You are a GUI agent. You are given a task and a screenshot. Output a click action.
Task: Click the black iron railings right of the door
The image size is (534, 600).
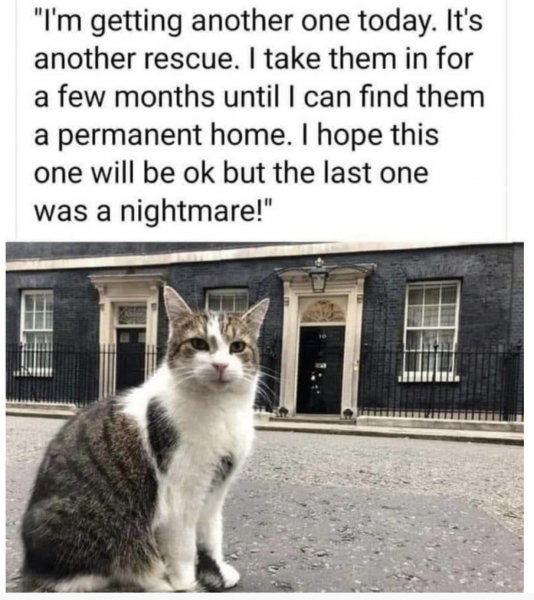point(440,382)
